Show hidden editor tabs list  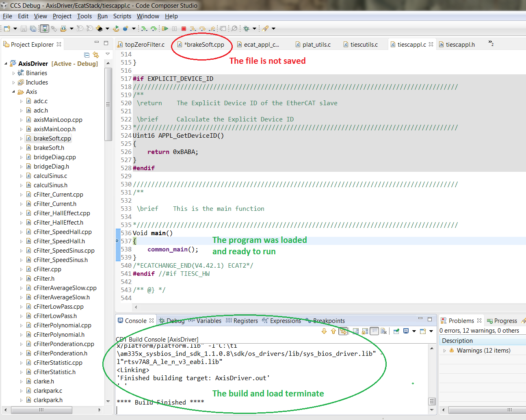491,43
